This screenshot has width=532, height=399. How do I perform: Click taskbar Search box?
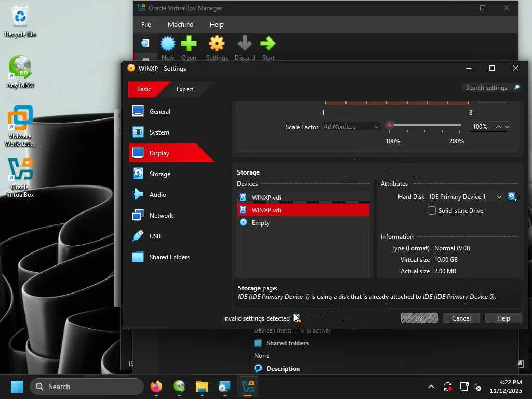pyautogui.click(x=87, y=387)
